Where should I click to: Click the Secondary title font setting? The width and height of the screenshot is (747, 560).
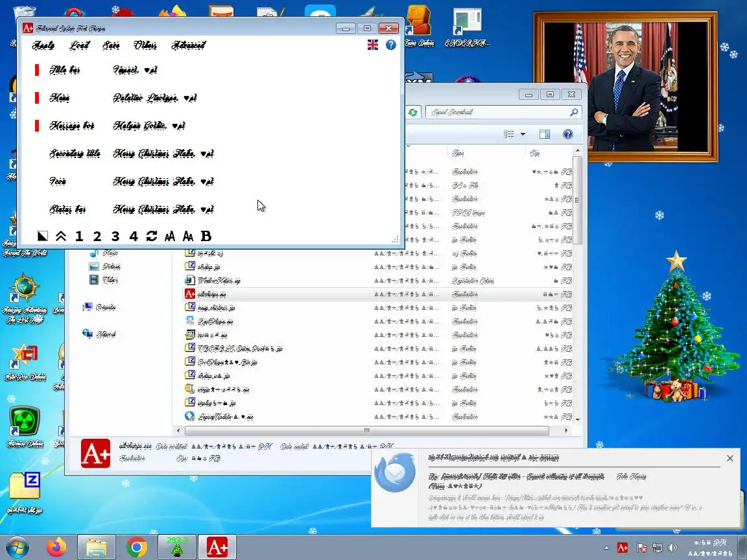75,154
